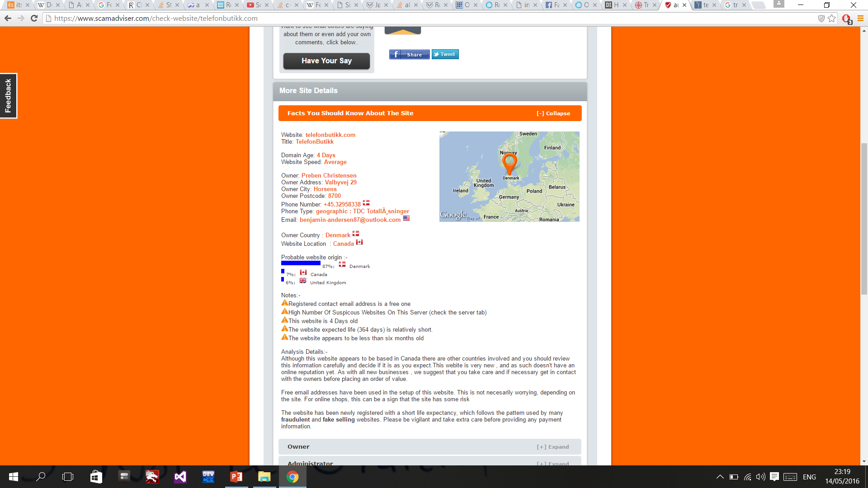This screenshot has width=868, height=488.
Task: Tweet this page
Action: click(x=445, y=54)
